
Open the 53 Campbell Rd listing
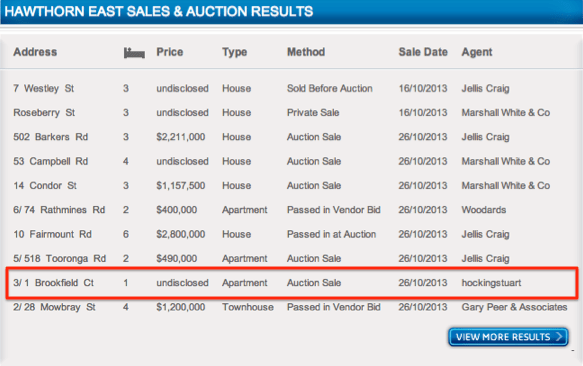click(51, 161)
